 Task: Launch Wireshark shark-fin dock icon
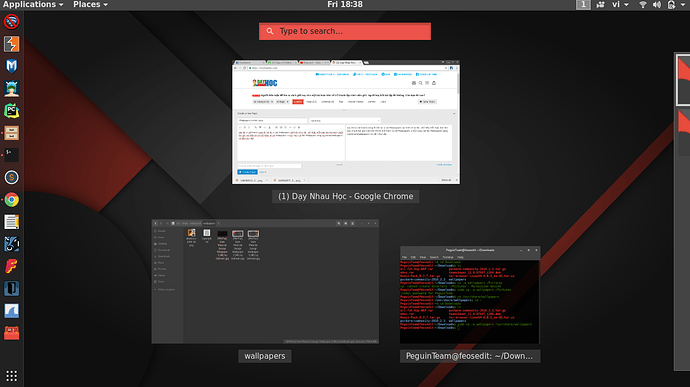11,310
